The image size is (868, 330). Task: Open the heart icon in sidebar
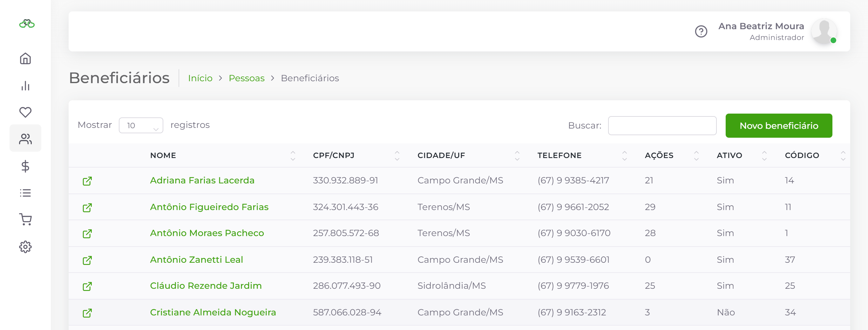click(25, 112)
